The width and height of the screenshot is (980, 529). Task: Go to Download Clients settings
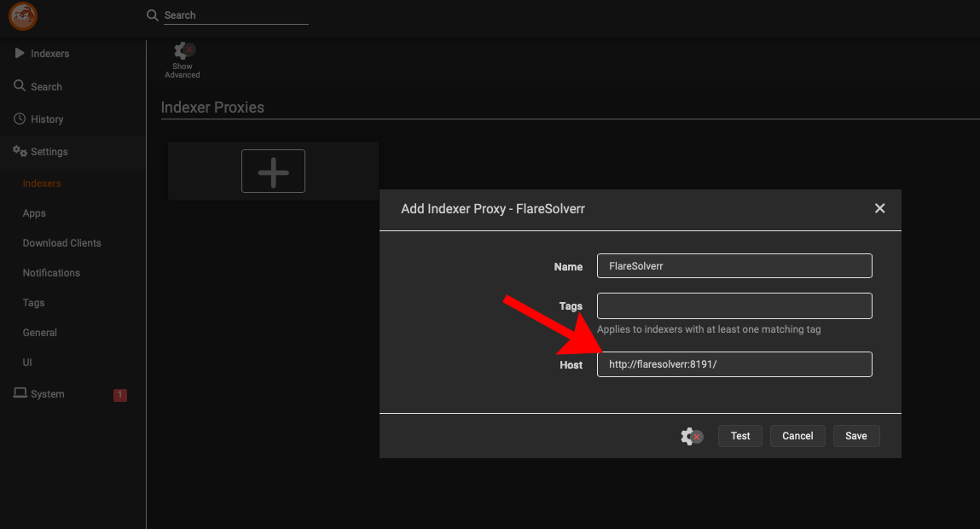coord(61,243)
